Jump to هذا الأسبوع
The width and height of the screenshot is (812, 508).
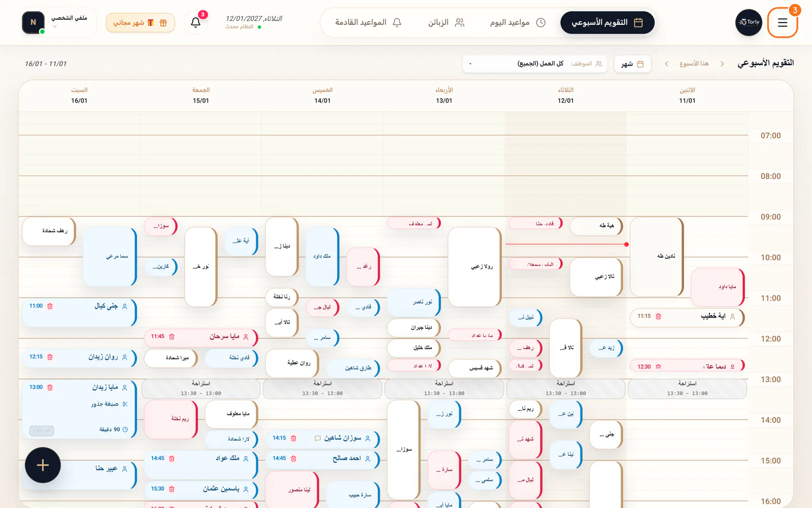pos(694,64)
